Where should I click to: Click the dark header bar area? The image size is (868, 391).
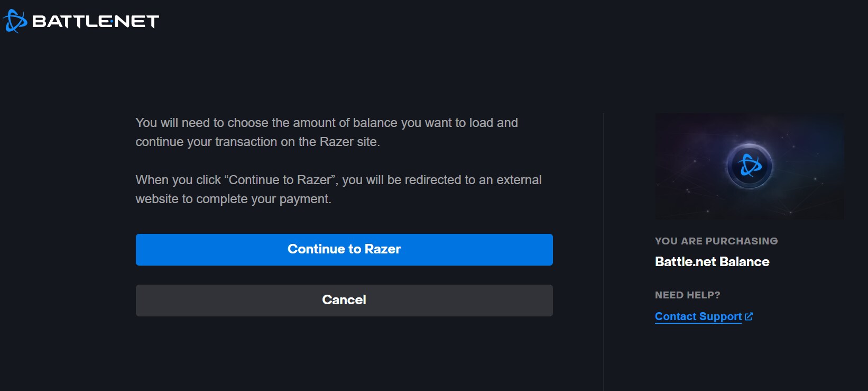tap(423, 21)
